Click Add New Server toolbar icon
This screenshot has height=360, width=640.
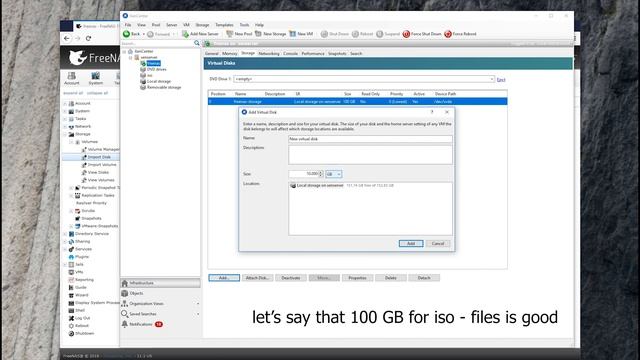click(185, 34)
